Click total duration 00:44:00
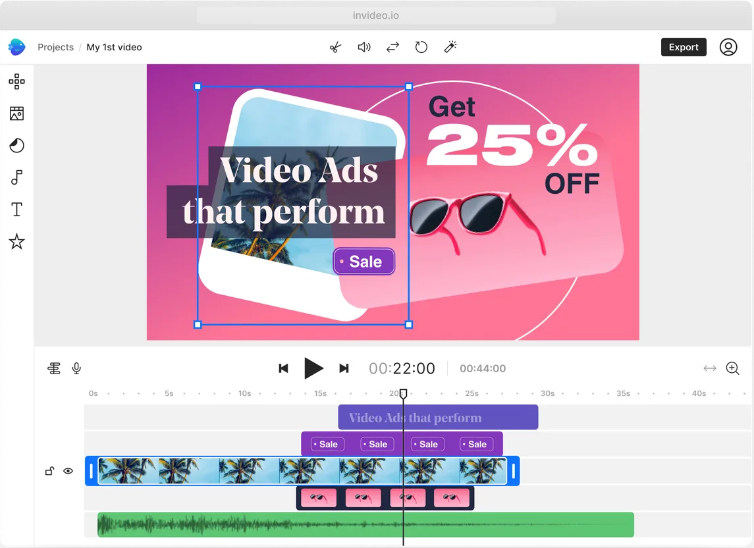Image resolution: width=754 pixels, height=548 pixels. [482, 368]
